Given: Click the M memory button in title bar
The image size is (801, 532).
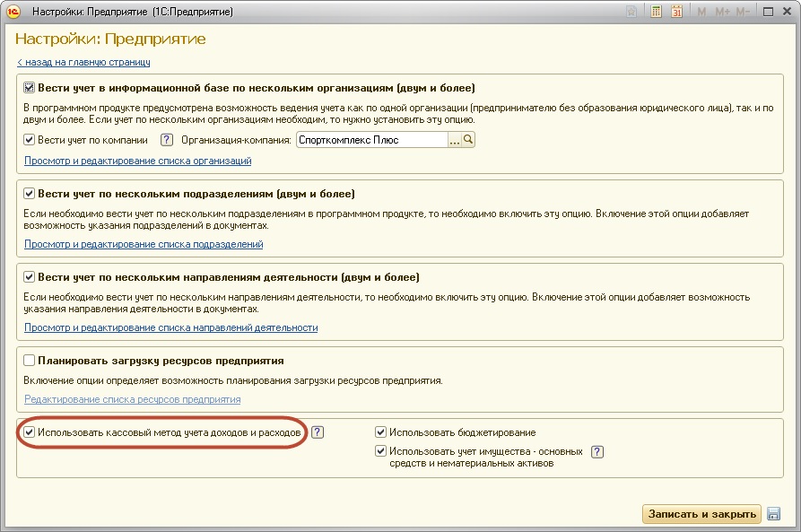Looking at the screenshot, I should tap(702, 12).
